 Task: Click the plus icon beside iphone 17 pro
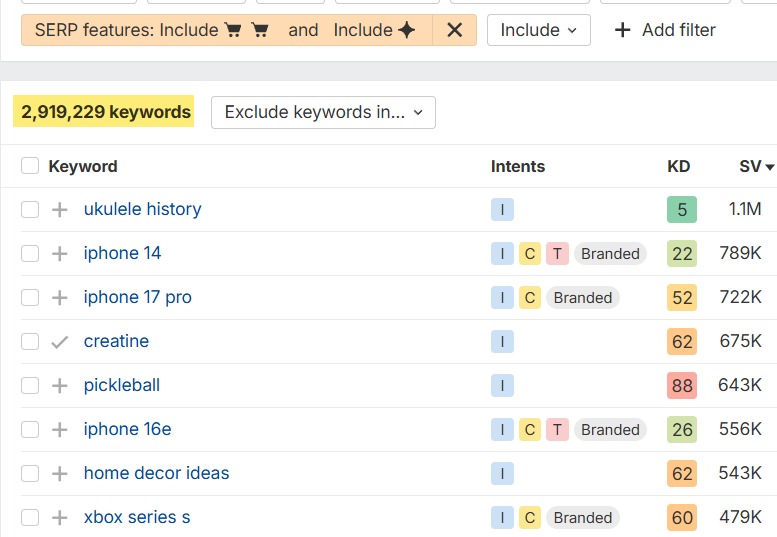[60, 297]
